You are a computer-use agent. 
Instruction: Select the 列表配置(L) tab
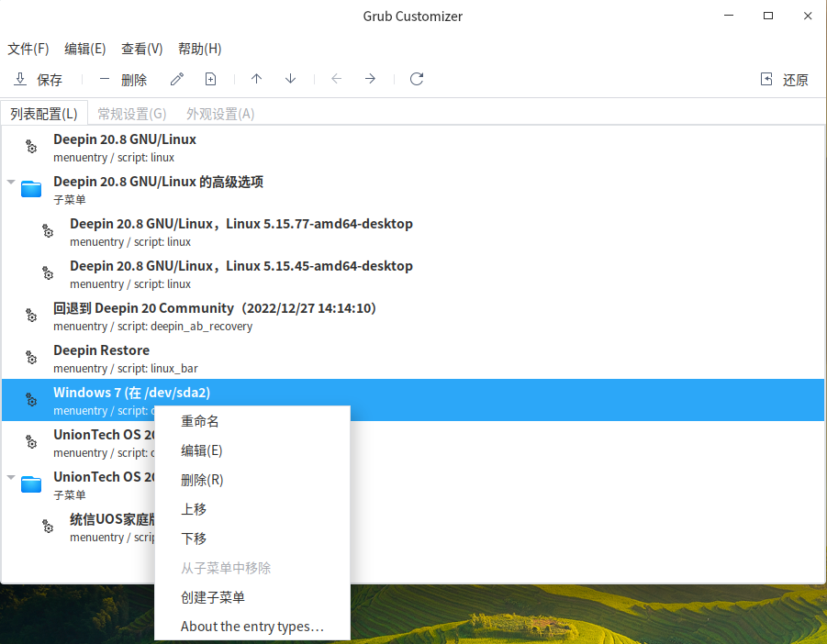pyautogui.click(x=44, y=114)
